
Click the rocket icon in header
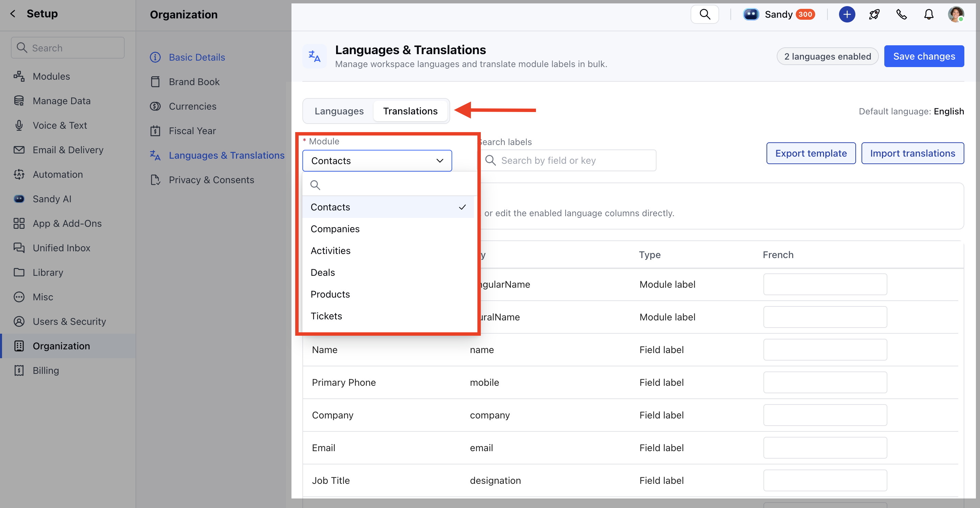(874, 14)
